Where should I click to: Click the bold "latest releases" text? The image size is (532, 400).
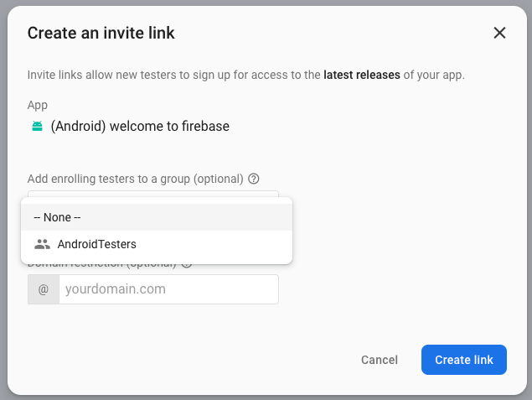[361, 75]
